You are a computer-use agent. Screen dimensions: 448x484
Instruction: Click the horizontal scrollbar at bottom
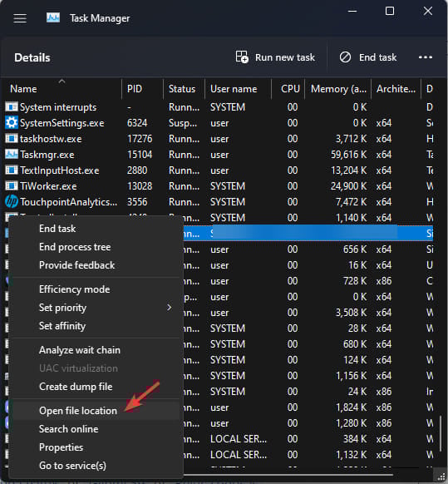tap(288, 475)
